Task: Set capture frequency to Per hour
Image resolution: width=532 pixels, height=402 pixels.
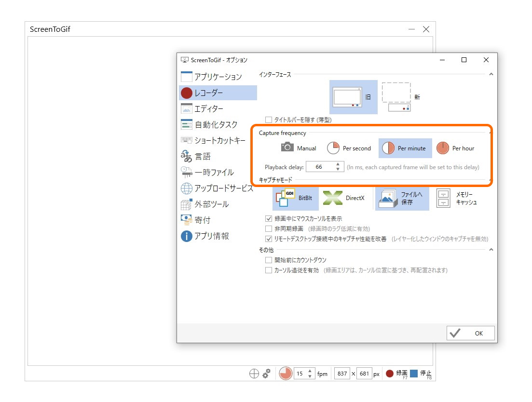Action: tap(455, 148)
